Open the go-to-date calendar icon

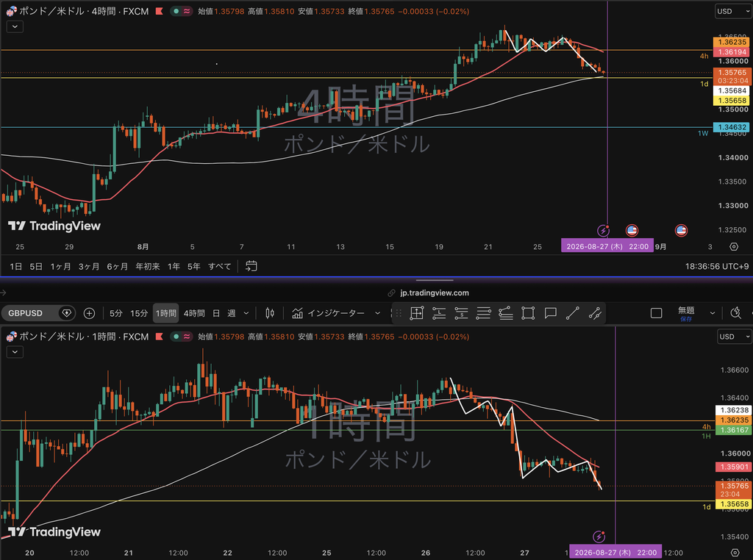point(251,266)
